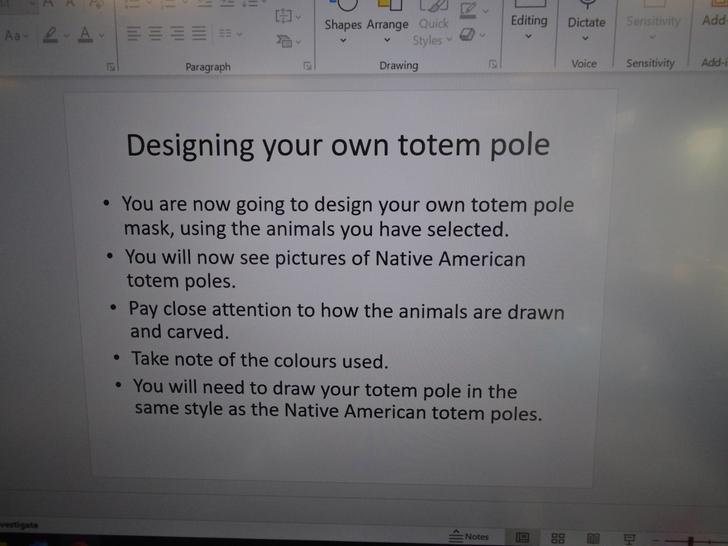Click bullet 'Take note of the colours used.'
728x546 pixels.
point(260,360)
